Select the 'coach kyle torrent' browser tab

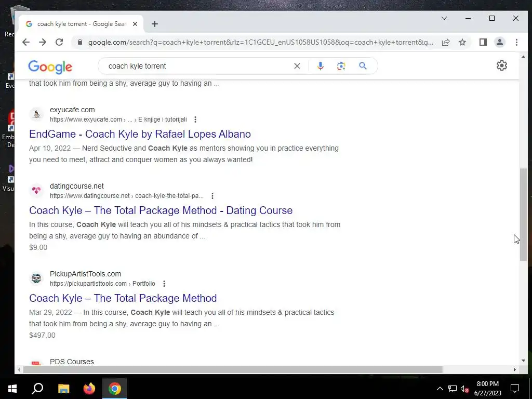coord(82,24)
